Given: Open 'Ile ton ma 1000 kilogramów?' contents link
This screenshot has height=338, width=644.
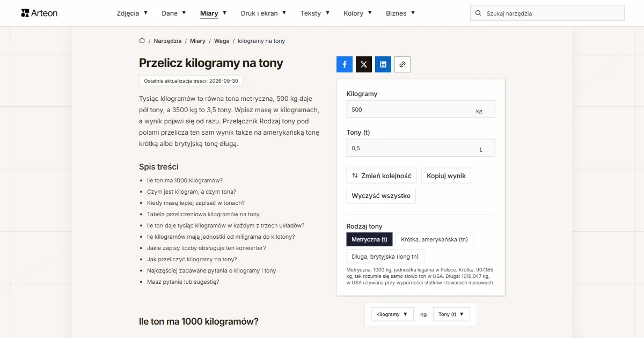Looking at the screenshot, I should tap(185, 181).
